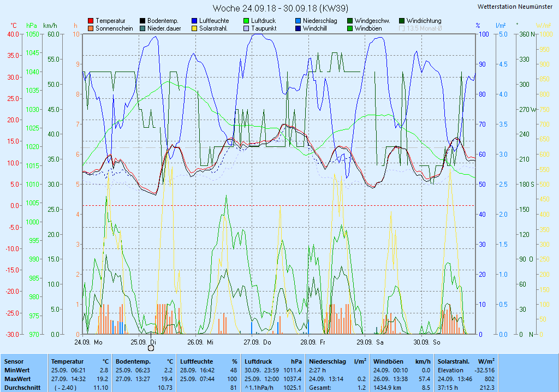Click the wind run value '1434.9 km'
The image size is (559, 392).
(x=387, y=388)
